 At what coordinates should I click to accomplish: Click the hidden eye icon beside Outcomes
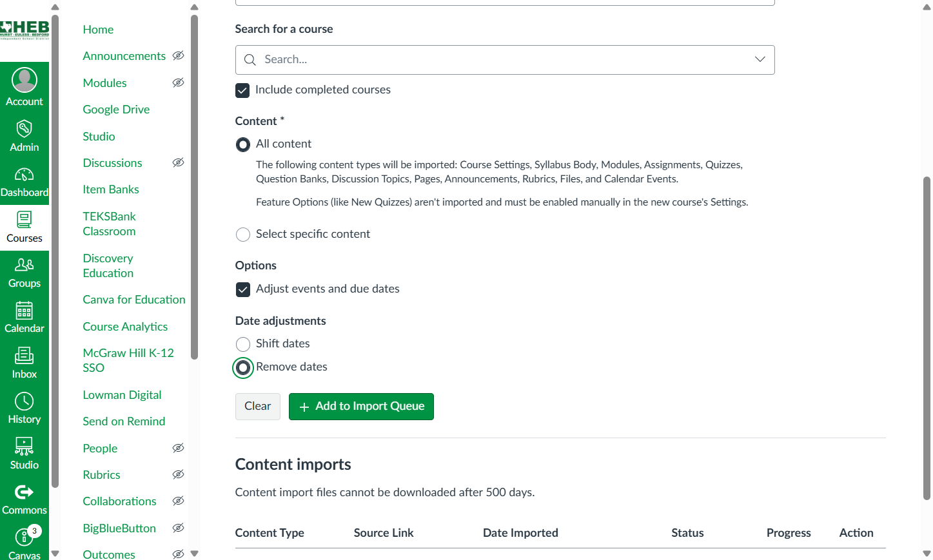(x=179, y=554)
